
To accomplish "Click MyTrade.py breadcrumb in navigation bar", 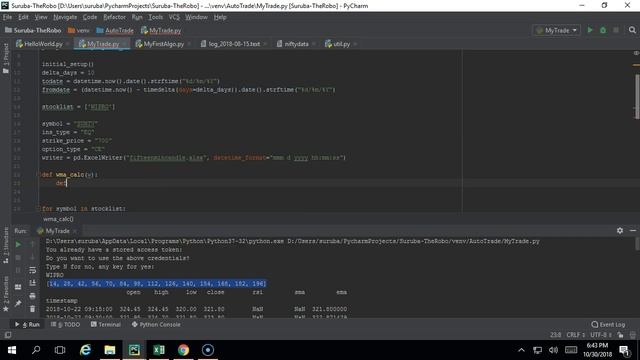I will (161, 30).
